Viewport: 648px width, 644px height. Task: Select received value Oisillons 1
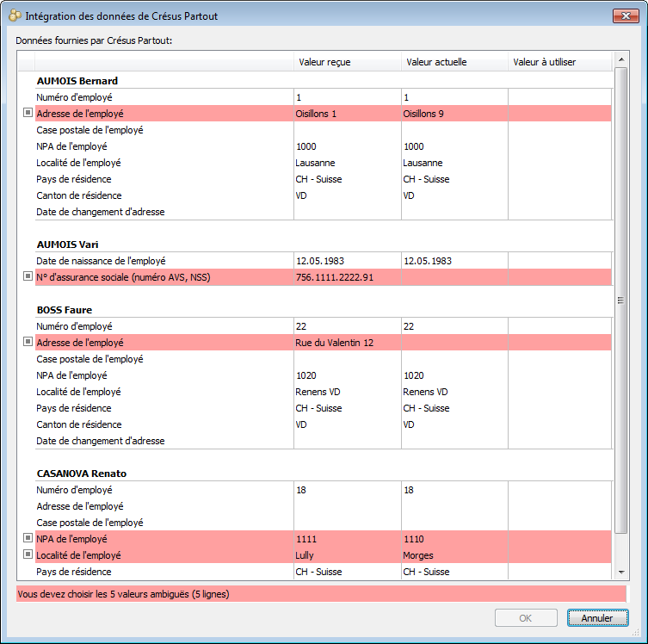[x=316, y=114]
